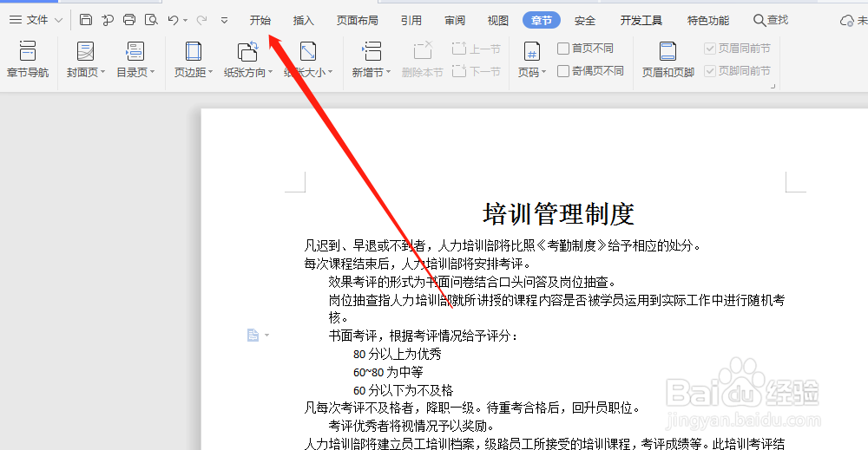Toggle the 奇偶页不同 checkbox
The width and height of the screenshot is (868, 450).
tap(563, 71)
